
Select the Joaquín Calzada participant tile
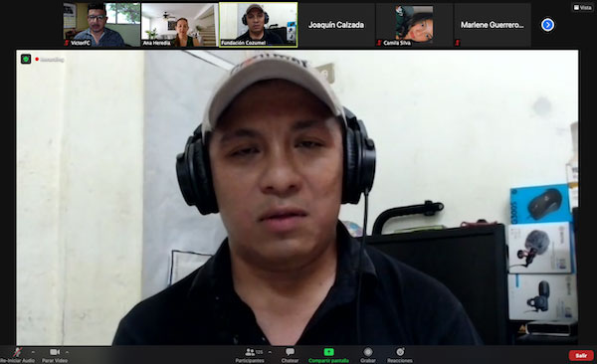(336, 25)
